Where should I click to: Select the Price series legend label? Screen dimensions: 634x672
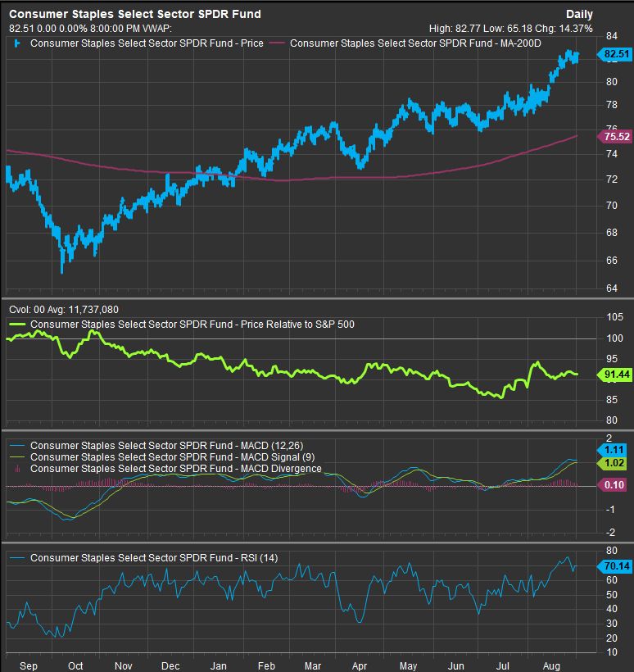(147, 43)
